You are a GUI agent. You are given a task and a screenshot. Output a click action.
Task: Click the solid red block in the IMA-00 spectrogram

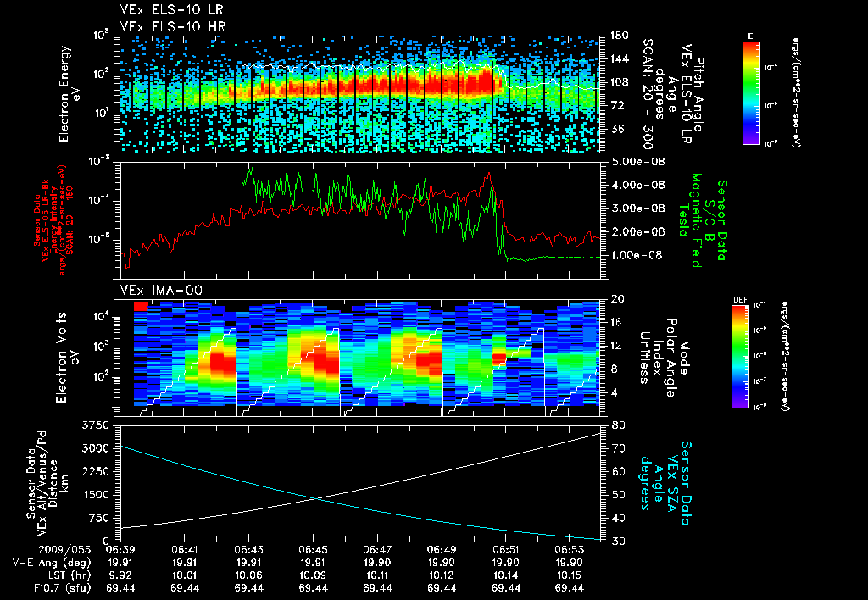coord(141,306)
